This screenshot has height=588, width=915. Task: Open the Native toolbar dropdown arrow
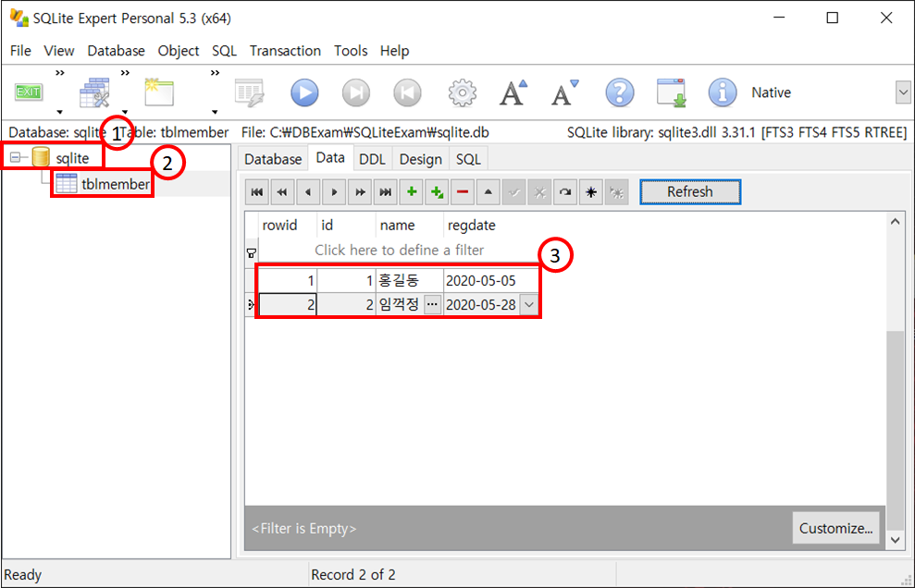pos(903,92)
